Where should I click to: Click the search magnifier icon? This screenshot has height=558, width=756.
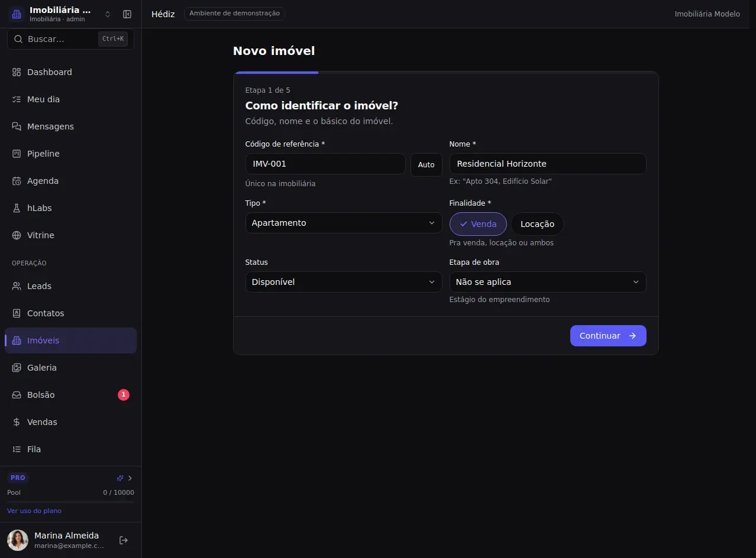tap(18, 39)
